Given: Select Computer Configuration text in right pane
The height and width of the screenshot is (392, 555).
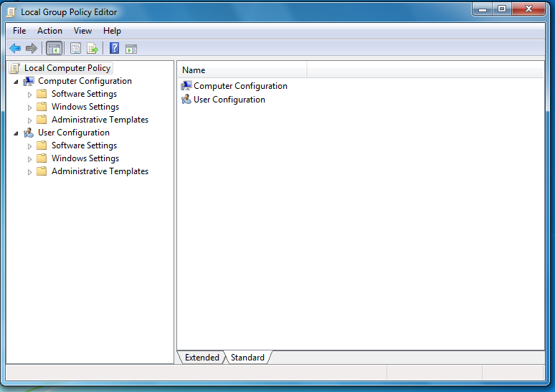Looking at the screenshot, I should 241,86.
